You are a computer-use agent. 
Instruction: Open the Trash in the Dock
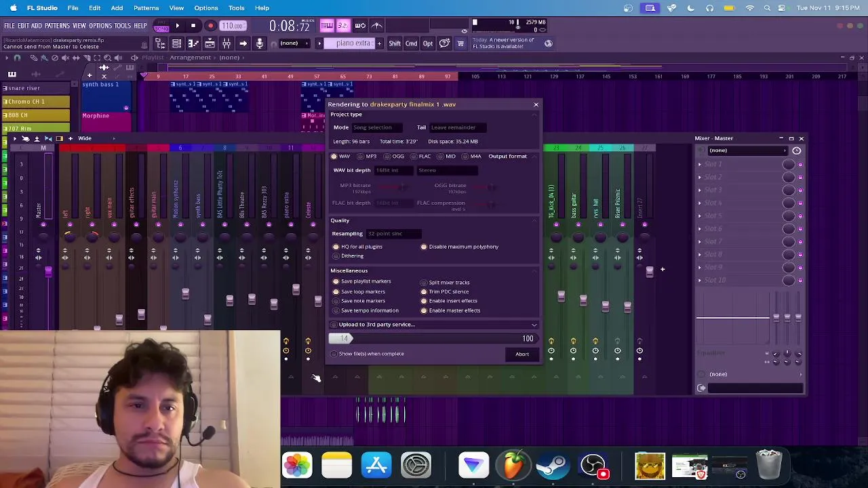(768, 466)
